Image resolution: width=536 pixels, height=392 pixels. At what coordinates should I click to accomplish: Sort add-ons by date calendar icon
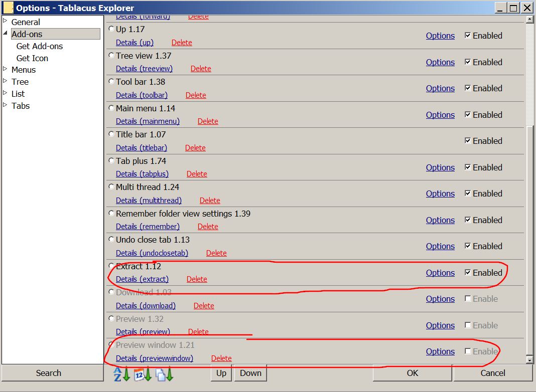pyautogui.click(x=143, y=374)
